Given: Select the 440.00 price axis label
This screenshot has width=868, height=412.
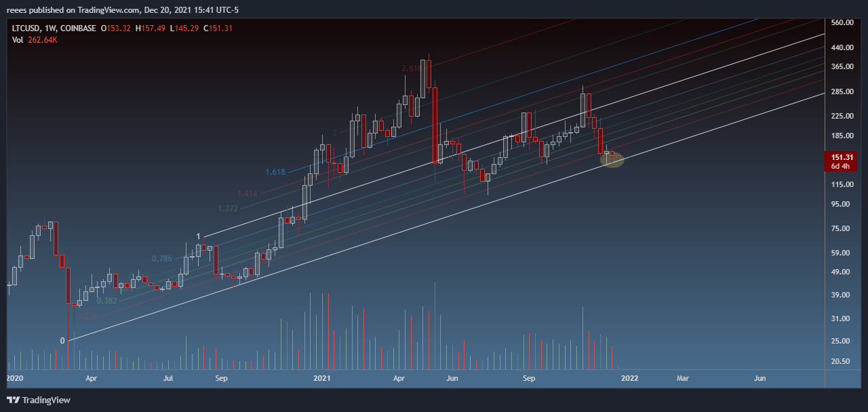Looking at the screenshot, I should (x=842, y=47).
